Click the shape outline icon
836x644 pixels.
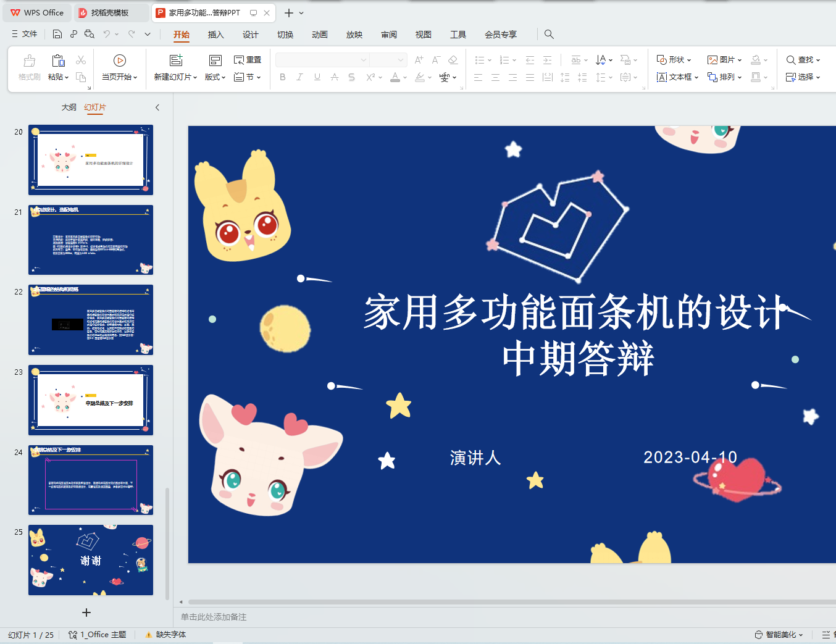(756, 77)
